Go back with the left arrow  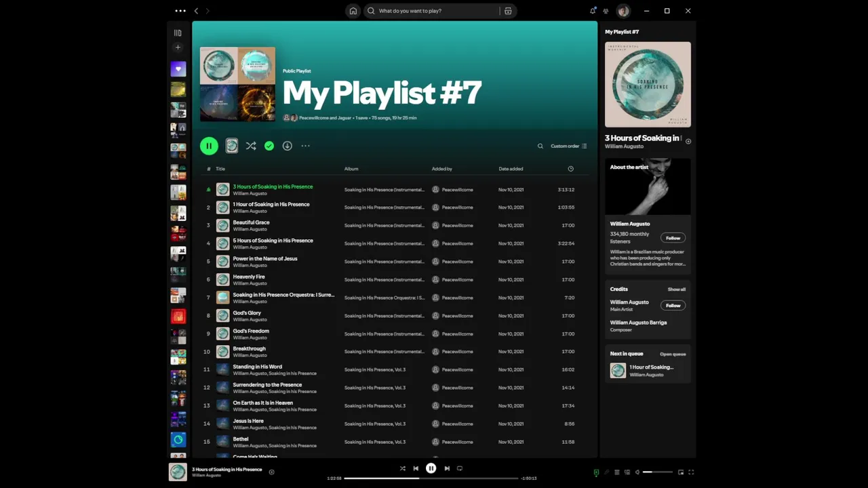196,11
